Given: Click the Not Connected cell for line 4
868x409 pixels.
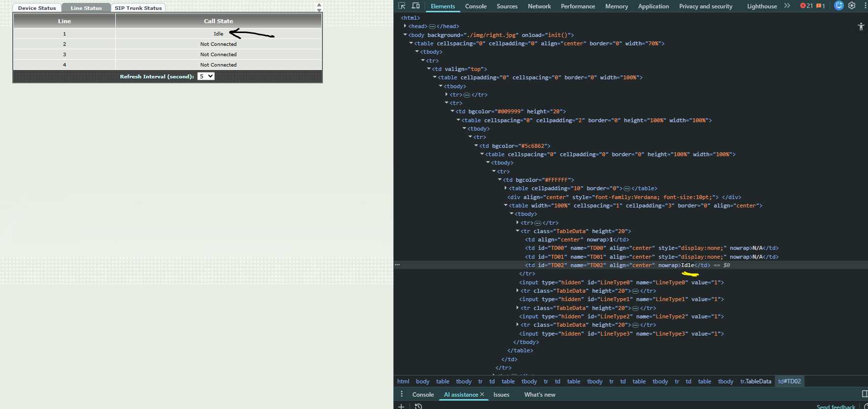Looking at the screenshot, I should pos(218,65).
